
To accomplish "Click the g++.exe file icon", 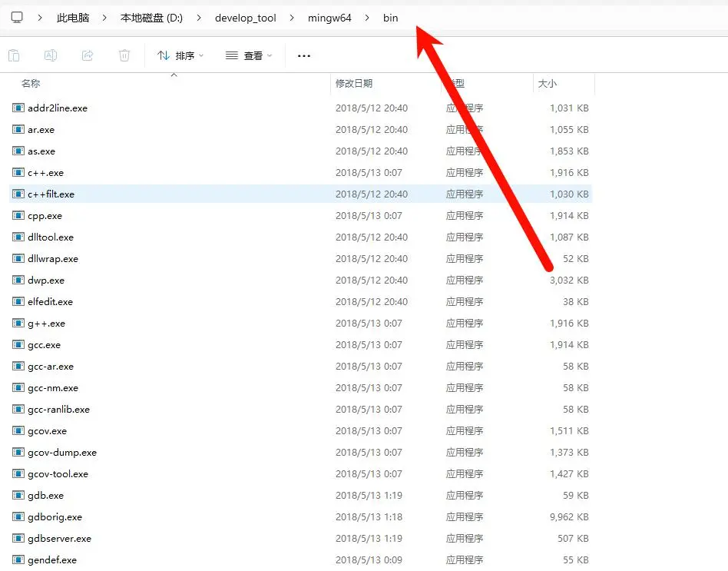I will coord(18,324).
